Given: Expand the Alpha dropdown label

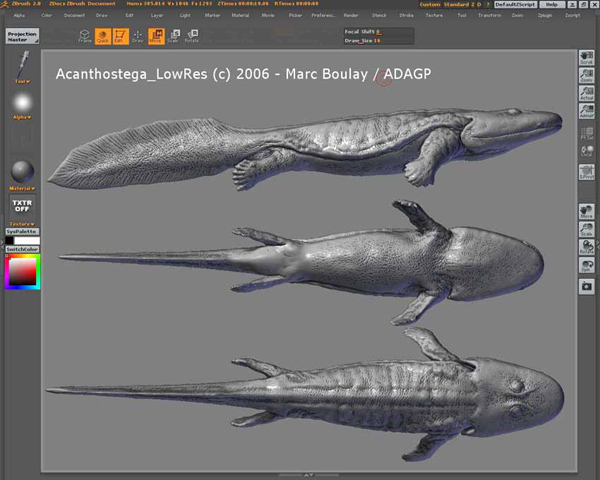Looking at the screenshot, I should [x=22, y=117].
